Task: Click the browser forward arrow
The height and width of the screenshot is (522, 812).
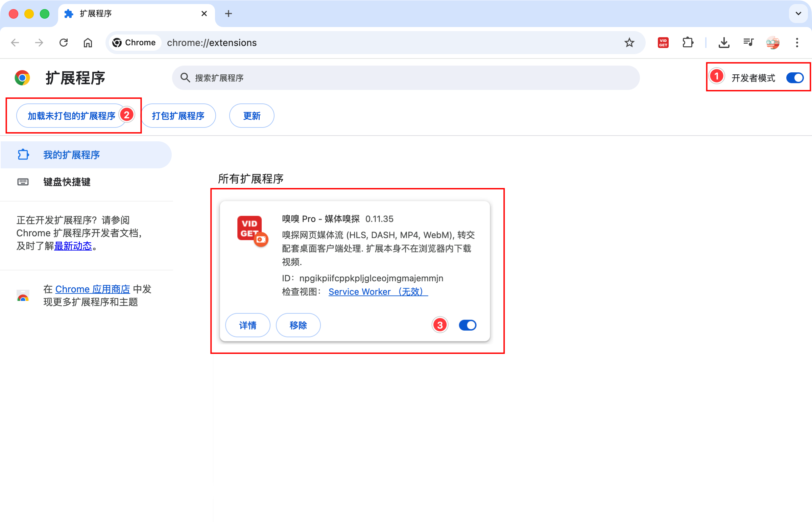Action: 39,43
